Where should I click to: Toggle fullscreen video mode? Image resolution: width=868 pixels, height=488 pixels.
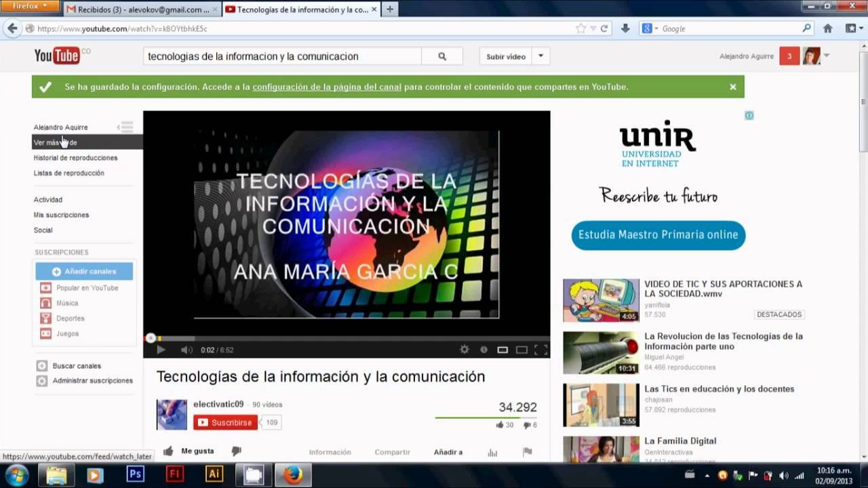(540, 350)
